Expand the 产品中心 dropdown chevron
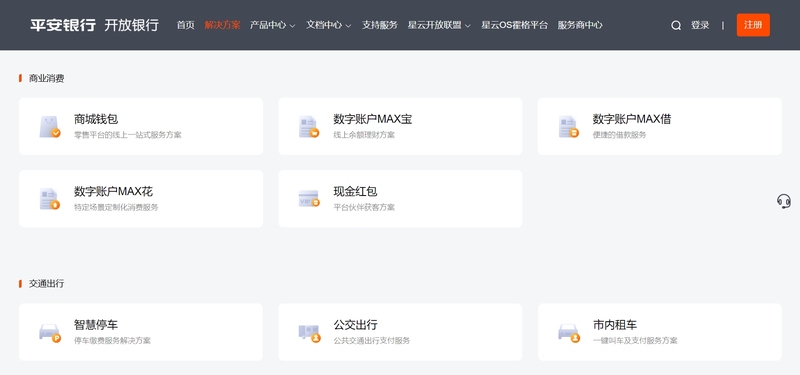Viewport: 800px width, 375px height. (292, 26)
